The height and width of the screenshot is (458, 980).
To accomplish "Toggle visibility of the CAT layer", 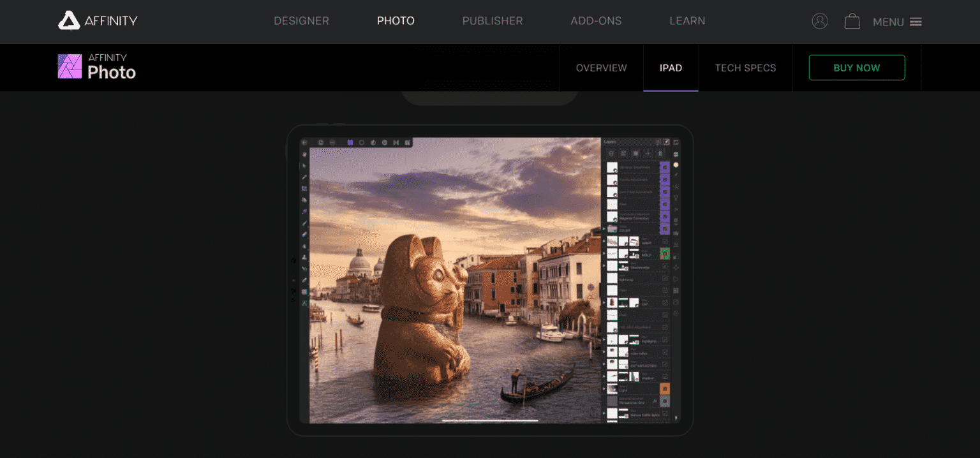I will tap(665, 302).
